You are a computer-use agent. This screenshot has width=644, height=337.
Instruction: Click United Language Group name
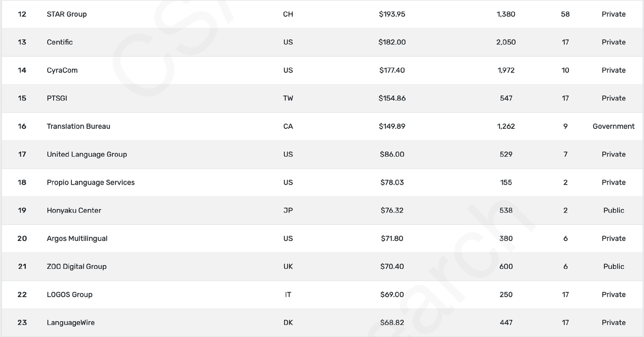pos(87,154)
